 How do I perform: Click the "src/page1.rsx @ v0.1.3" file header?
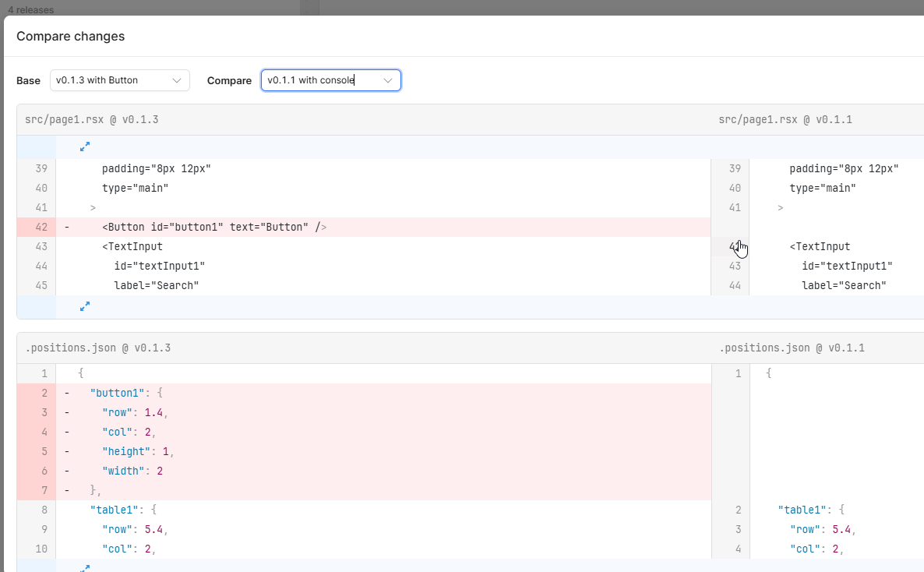[92, 120]
